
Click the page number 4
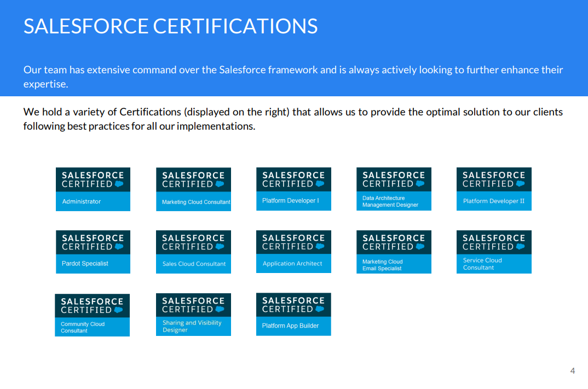[x=572, y=370]
